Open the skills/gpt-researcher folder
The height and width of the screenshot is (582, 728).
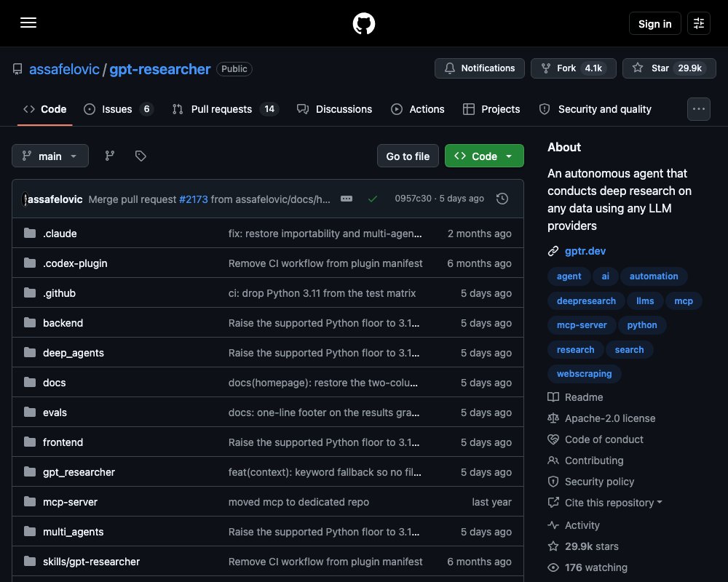coord(91,562)
